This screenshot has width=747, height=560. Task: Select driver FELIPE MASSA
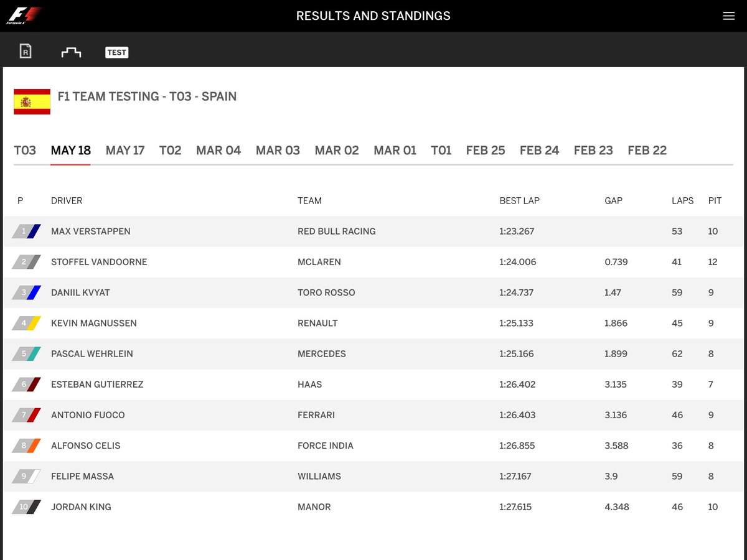[83, 476]
